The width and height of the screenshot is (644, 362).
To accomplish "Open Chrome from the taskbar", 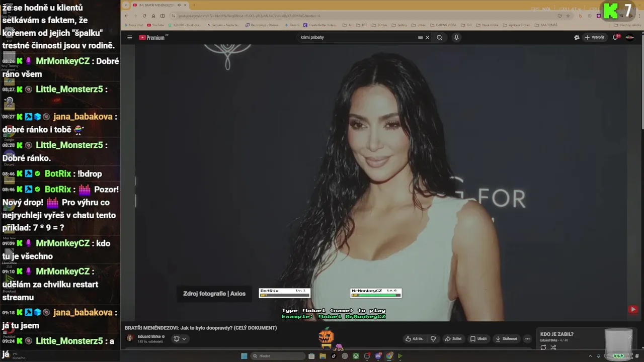I will click(x=389, y=356).
